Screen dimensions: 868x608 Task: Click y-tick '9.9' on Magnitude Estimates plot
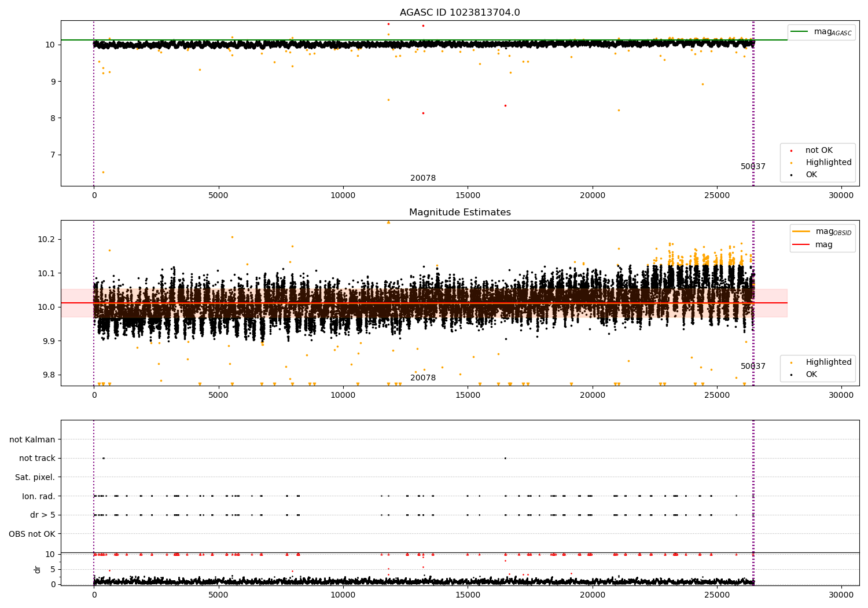50,341
